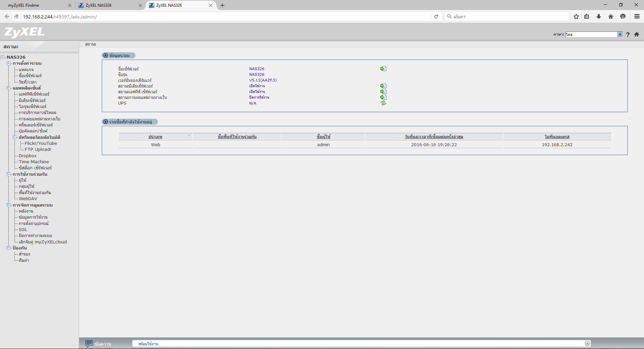Click the icon next to FTP server status
The image size is (644, 349).
click(x=383, y=92)
